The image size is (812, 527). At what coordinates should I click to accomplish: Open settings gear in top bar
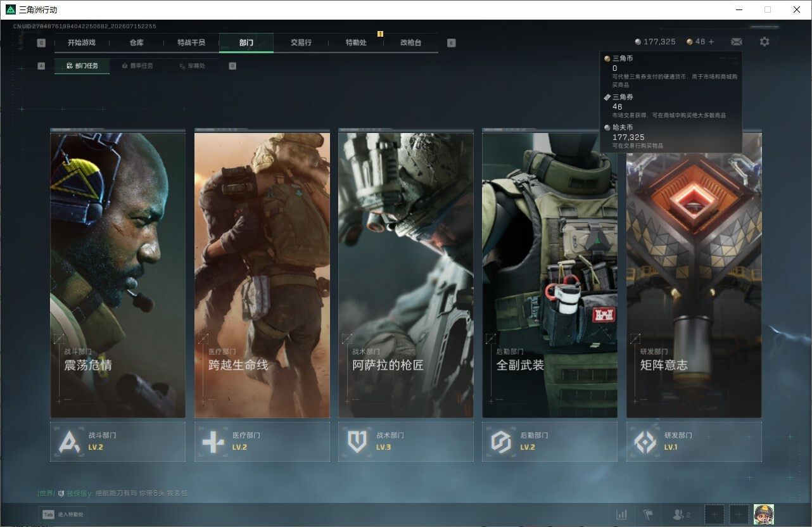(x=764, y=42)
